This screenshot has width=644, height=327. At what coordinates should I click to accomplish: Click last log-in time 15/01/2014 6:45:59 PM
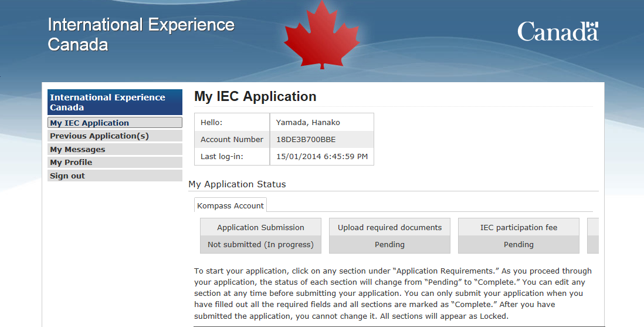point(322,156)
